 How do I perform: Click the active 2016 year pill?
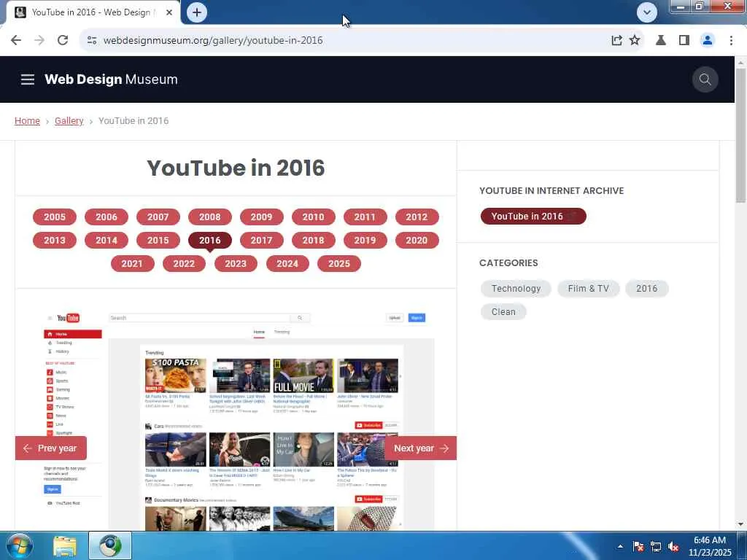coord(209,241)
